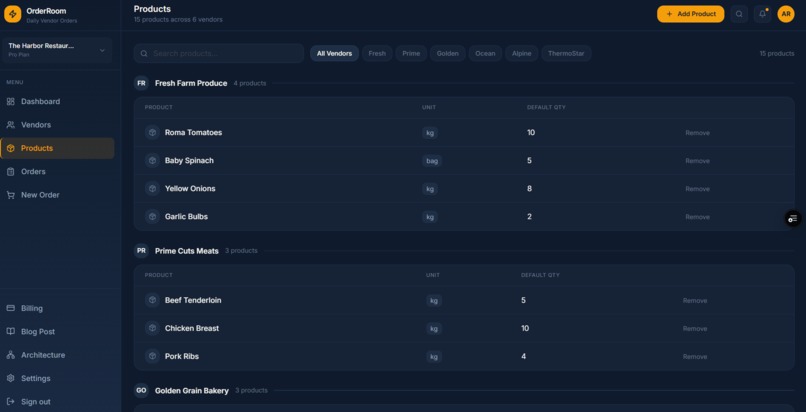Click the Sign out arrow icon

pyautogui.click(x=10, y=401)
